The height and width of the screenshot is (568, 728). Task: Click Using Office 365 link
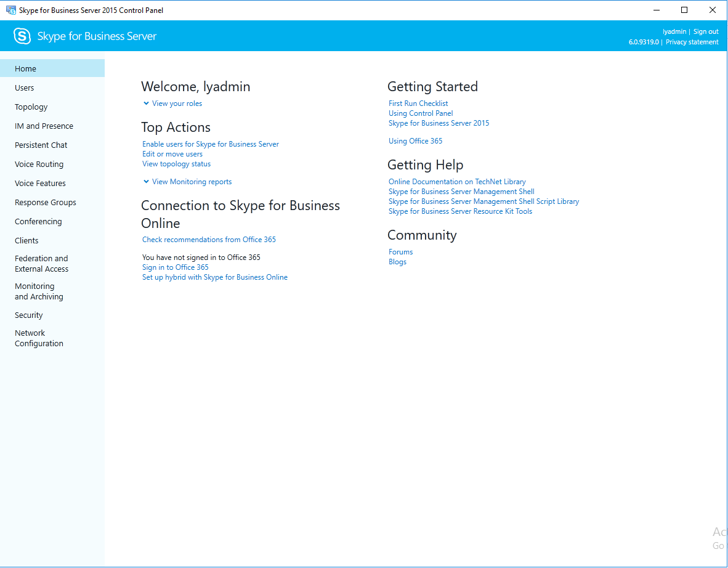(x=416, y=140)
